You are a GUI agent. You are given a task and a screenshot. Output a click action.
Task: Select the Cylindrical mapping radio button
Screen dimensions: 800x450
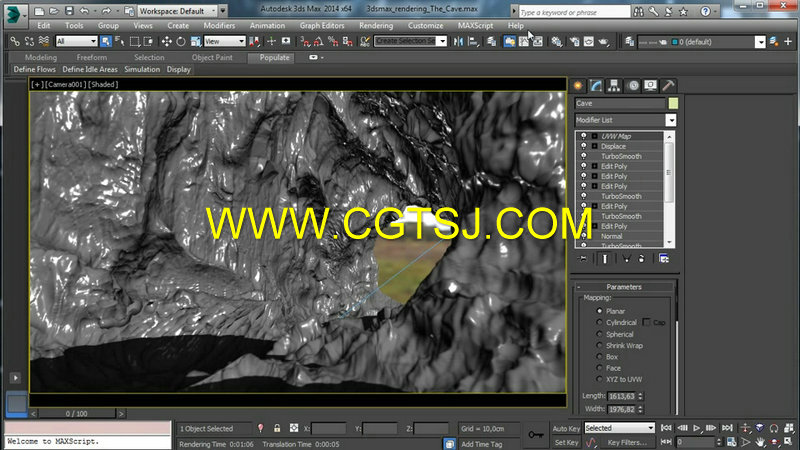coord(599,322)
